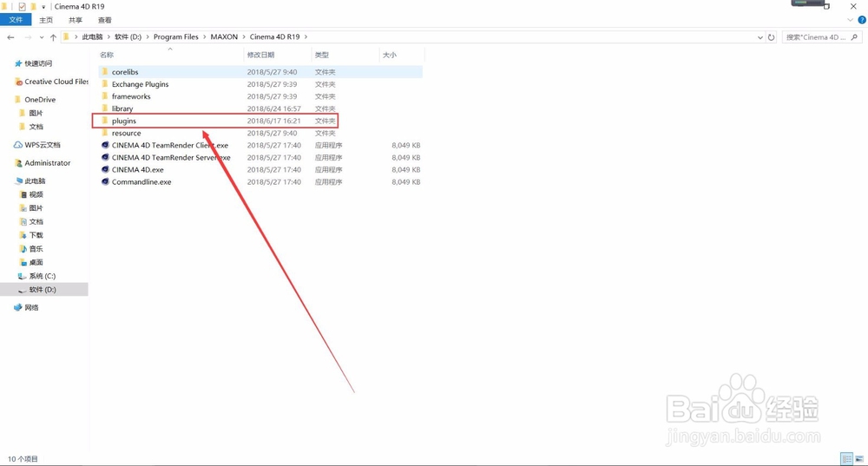Select the plugins folder
Viewport: 868px width, 466px height.
pyautogui.click(x=260, y=121)
